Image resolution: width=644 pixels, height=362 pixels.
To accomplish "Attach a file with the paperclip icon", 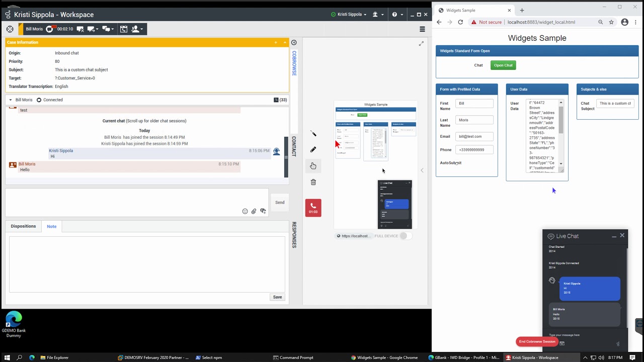I will click(254, 211).
